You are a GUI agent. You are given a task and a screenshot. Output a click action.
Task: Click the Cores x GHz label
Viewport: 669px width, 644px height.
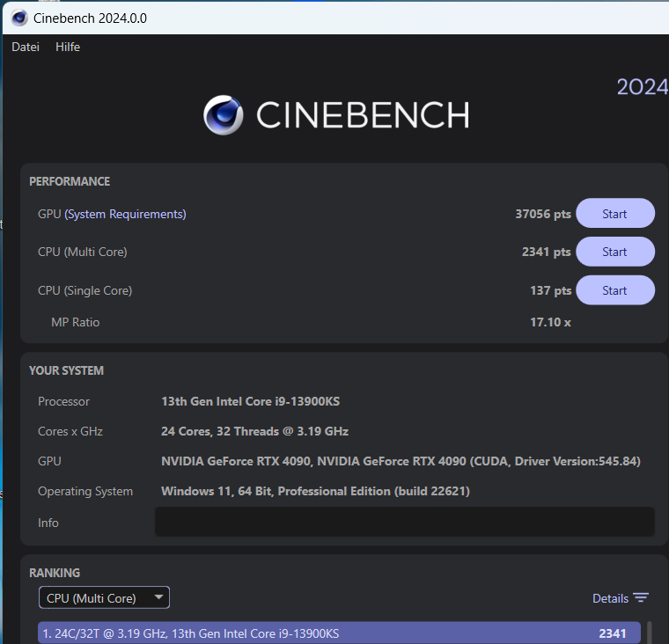(70, 431)
